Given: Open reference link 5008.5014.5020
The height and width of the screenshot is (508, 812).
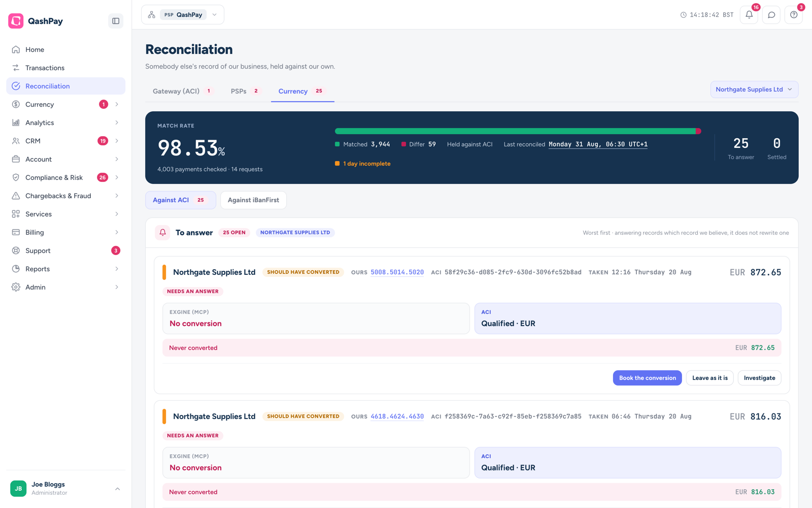Looking at the screenshot, I should 397,272.
